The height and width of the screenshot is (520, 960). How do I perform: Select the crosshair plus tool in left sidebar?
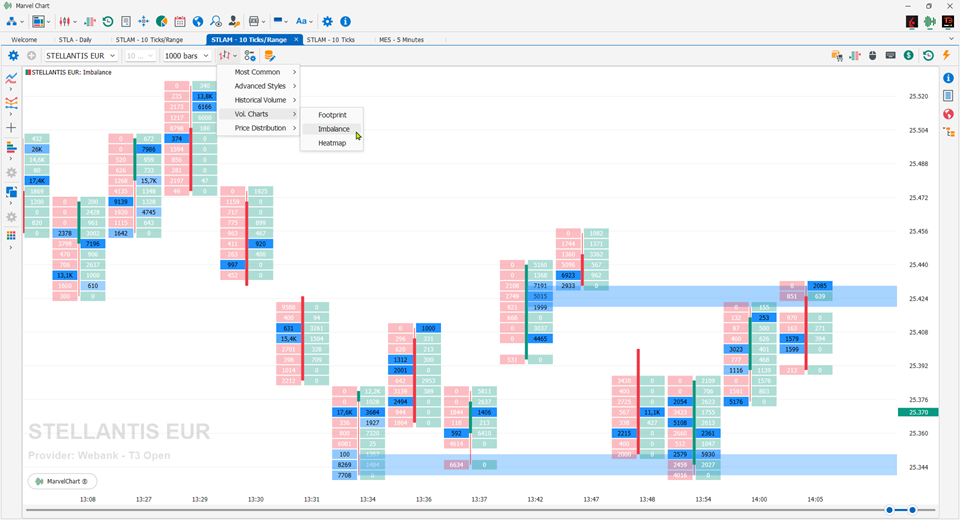[x=11, y=128]
